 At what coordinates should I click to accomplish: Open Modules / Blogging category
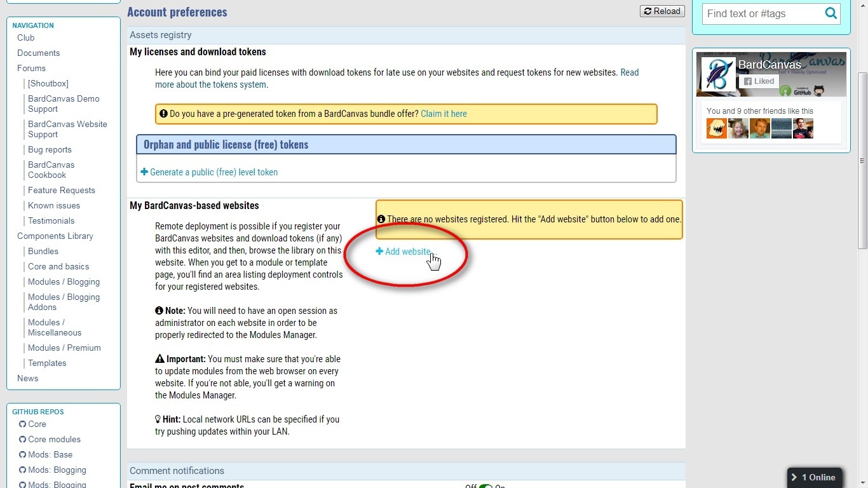(64, 281)
